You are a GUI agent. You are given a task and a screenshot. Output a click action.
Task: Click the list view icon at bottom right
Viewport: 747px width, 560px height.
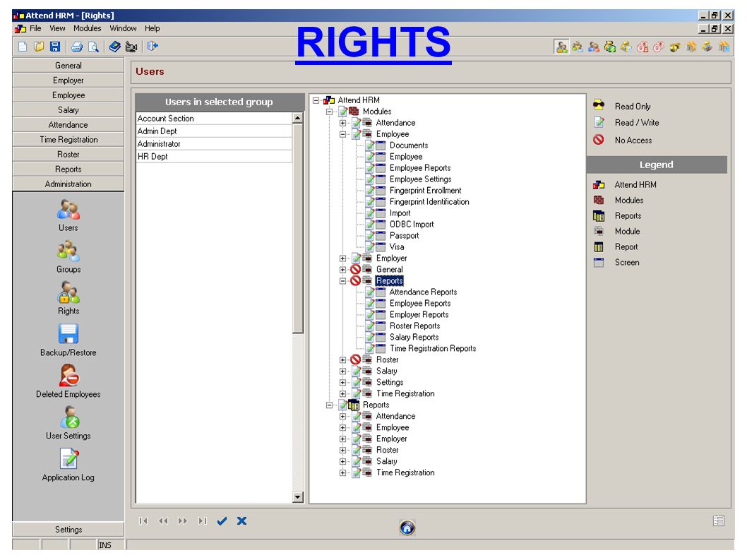[719, 521]
